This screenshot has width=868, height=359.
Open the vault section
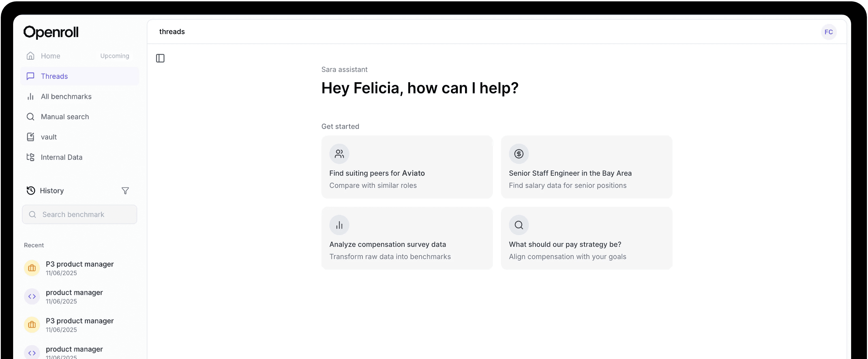pyautogui.click(x=48, y=137)
